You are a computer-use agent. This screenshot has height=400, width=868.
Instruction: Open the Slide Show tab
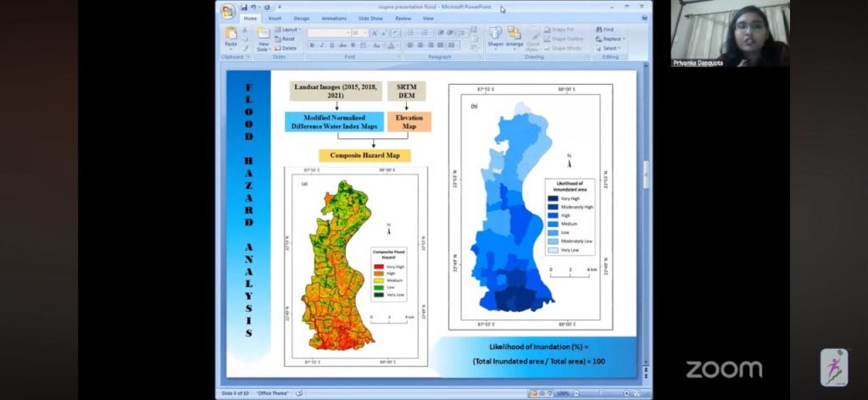tap(370, 18)
